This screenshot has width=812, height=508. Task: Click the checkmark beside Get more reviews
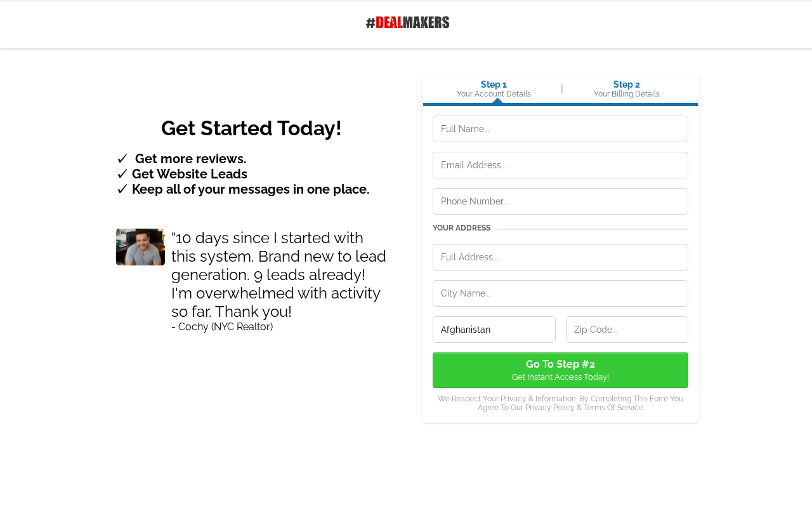pyautogui.click(x=122, y=159)
